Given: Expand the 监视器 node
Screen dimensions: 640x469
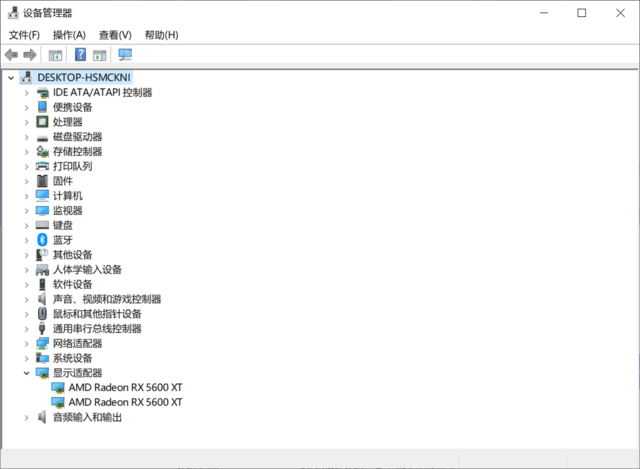Looking at the screenshot, I should pyautogui.click(x=27, y=211).
